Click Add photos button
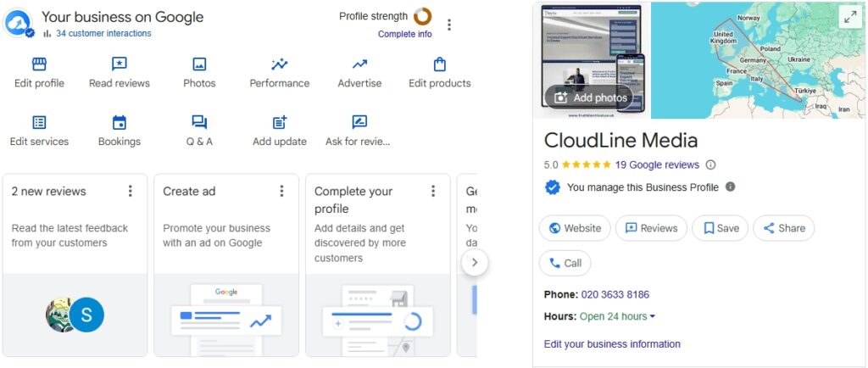Image resolution: width=868 pixels, height=368 pixels. (590, 98)
